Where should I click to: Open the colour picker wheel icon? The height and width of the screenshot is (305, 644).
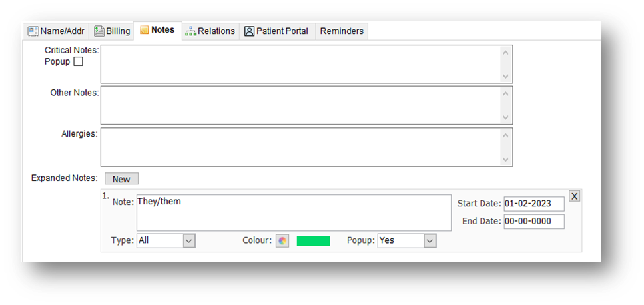[282, 241]
